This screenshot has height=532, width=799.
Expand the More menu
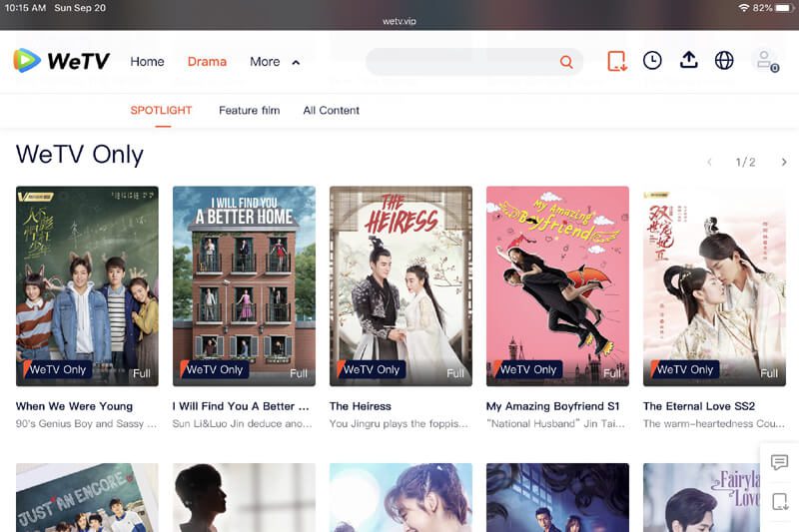coord(274,62)
